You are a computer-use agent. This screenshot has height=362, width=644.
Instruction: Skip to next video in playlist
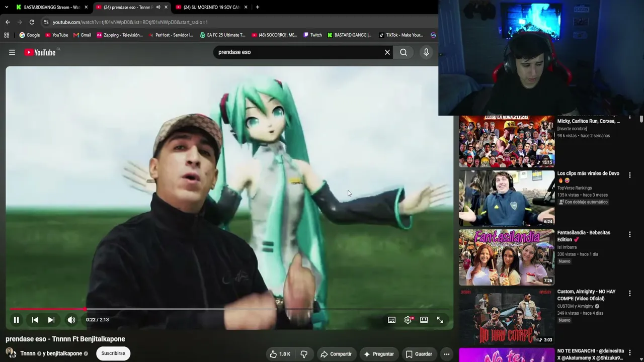[x=51, y=320]
